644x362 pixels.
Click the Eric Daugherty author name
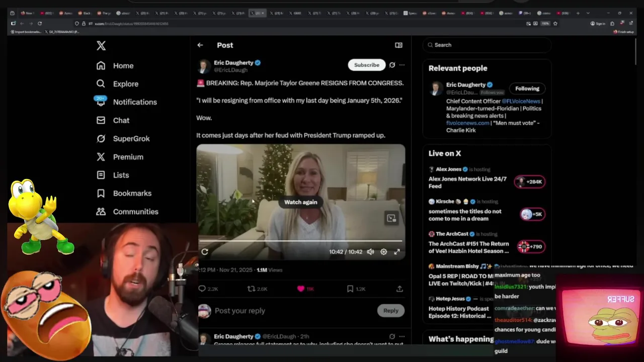[x=233, y=63]
